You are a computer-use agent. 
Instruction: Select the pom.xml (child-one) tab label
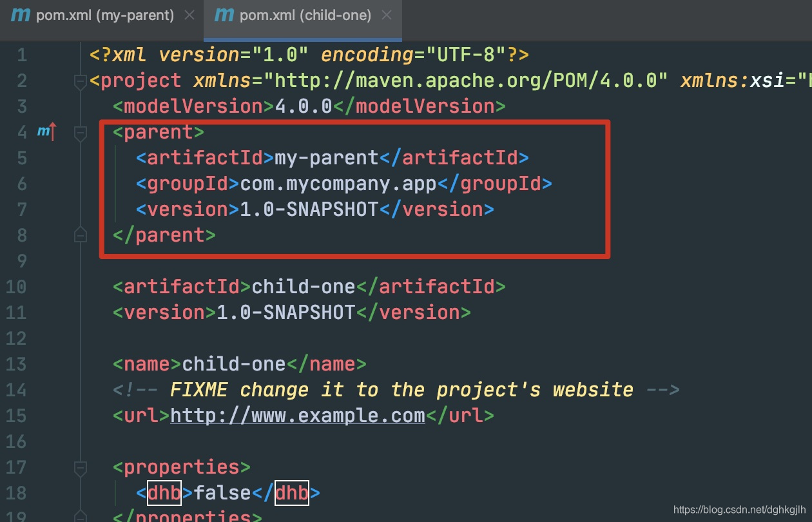click(x=305, y=15)
